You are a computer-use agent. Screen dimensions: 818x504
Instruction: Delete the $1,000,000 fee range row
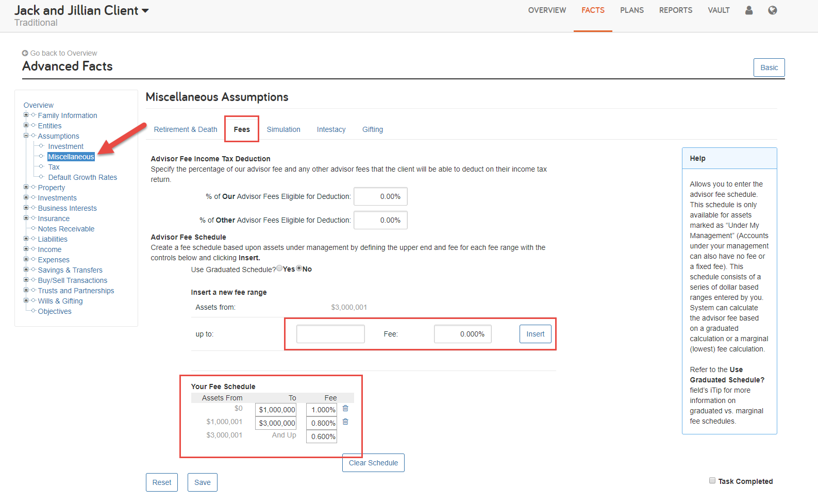(345, 409)
